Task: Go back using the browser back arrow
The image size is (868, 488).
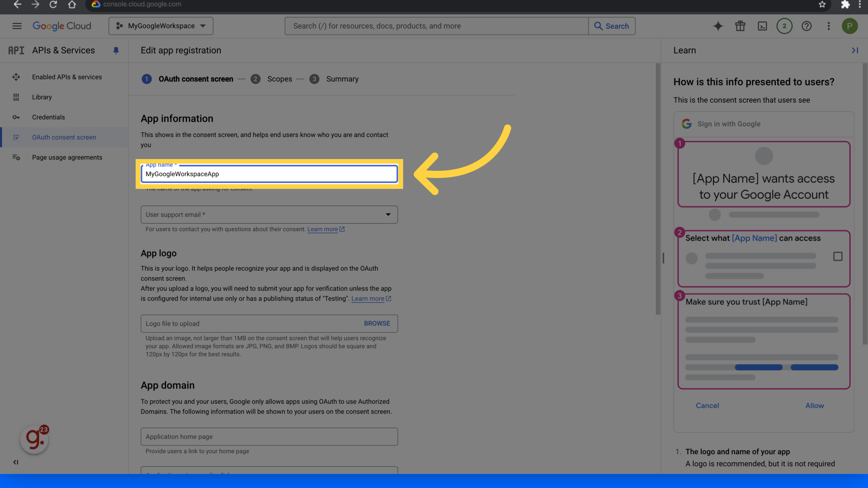Action: click(17, 5)
